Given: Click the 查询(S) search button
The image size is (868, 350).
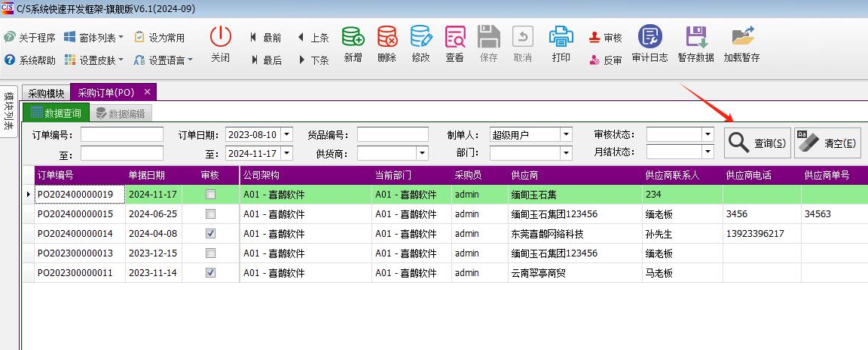Looking at the screenshot, I should [758, 143].
